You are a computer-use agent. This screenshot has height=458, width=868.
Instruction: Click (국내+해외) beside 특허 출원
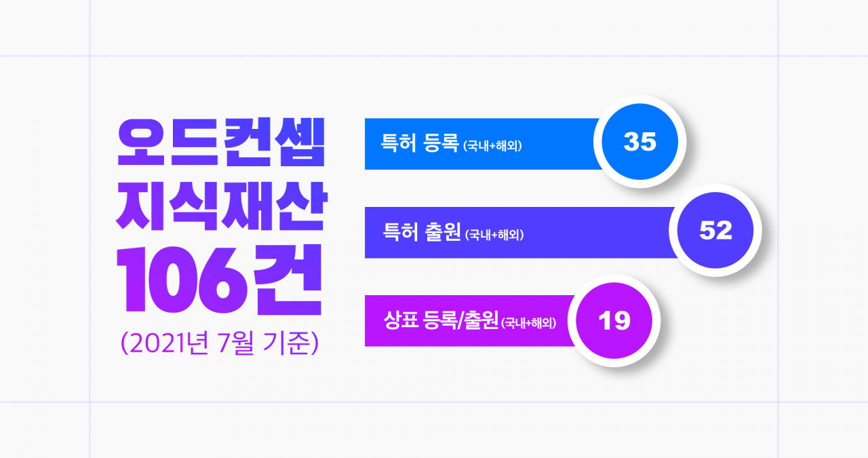494,235
